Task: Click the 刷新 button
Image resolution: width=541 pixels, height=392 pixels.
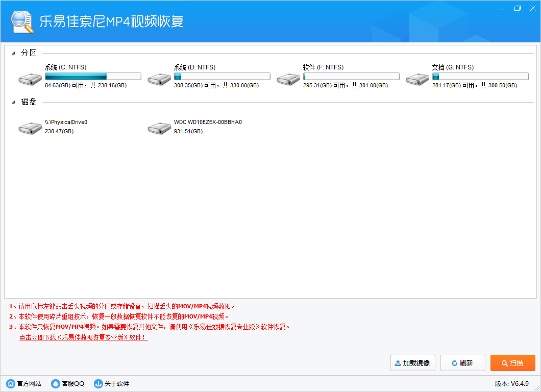Action: (x=463, y=363)
